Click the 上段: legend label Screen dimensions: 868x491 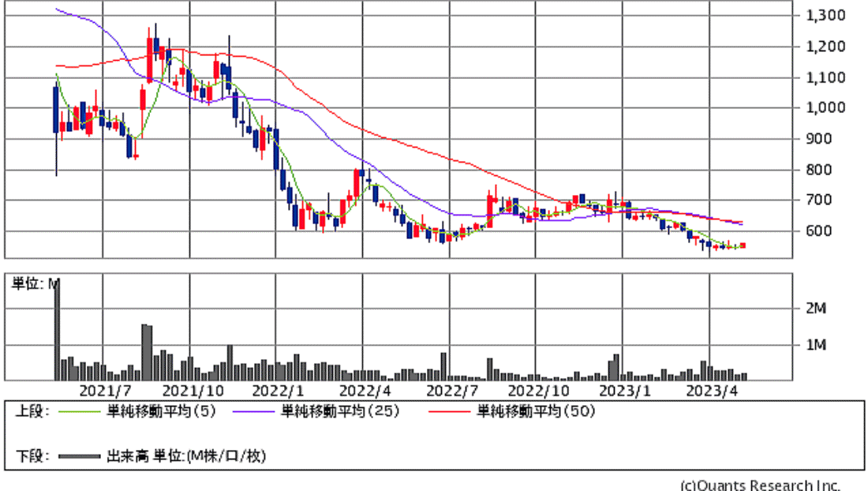(x=32, y=411)
